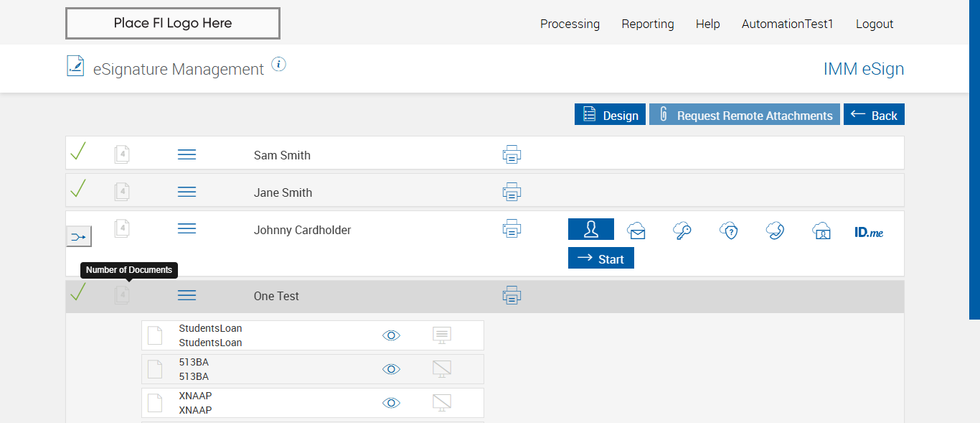Screen dimensions: 980x423
Task: Choose the cloud key password icon
Action: click(682, 231)
